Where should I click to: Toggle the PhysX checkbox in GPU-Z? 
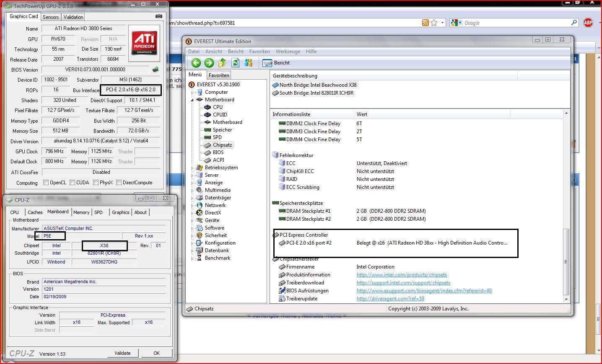pyautogui.click(x=96, y=183)
